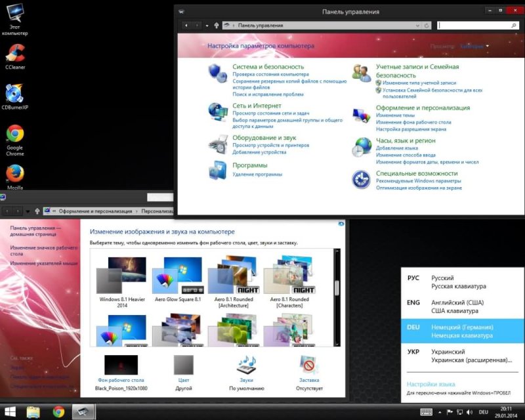Open the Этот компьютер desktop icon
The width and height of the screenshot is (525, 420).
coord(14,18)
